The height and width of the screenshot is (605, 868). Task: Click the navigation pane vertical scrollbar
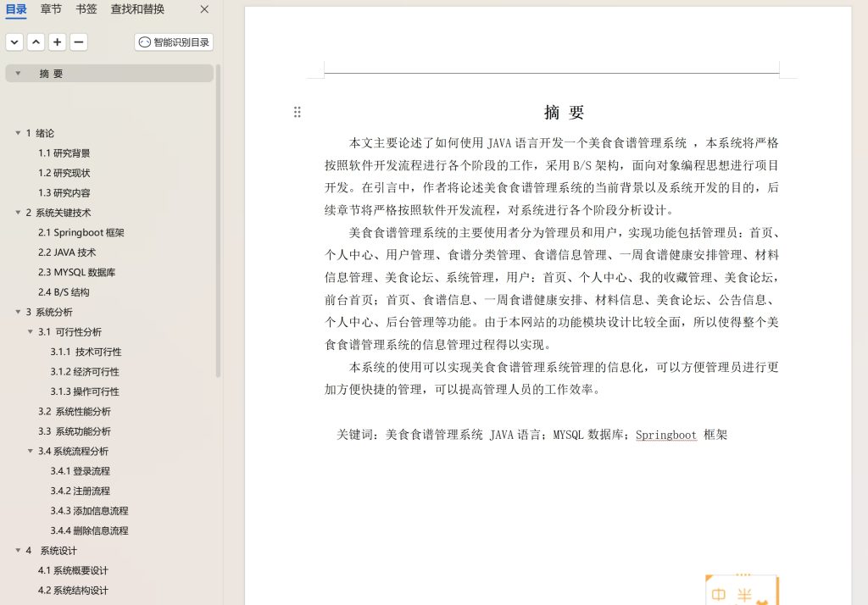click(218, 221)
